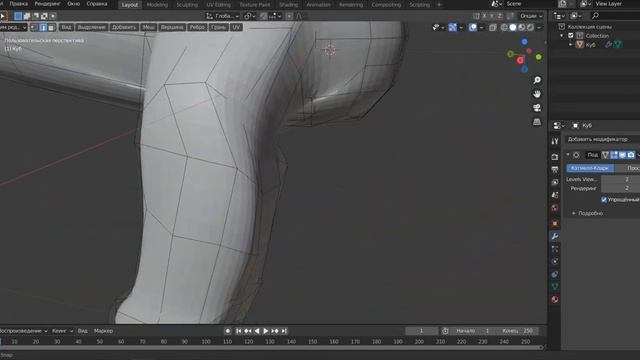The height and width of the screenshot is (360, 640).
Task: Open the Рендеринг menu
Action: [x=47, y=4]
